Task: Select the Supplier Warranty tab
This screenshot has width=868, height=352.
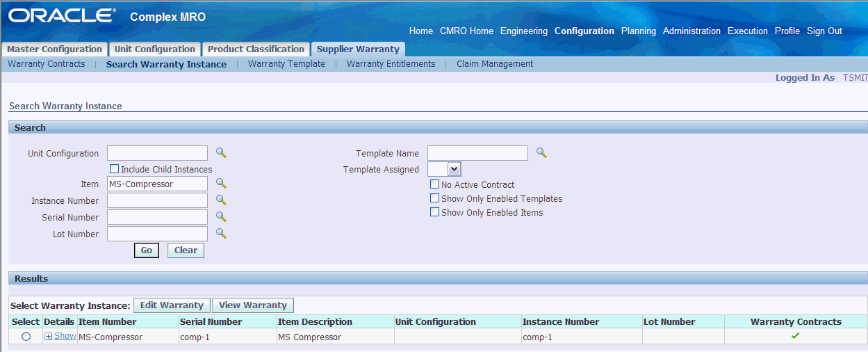Action: point(358,49)
